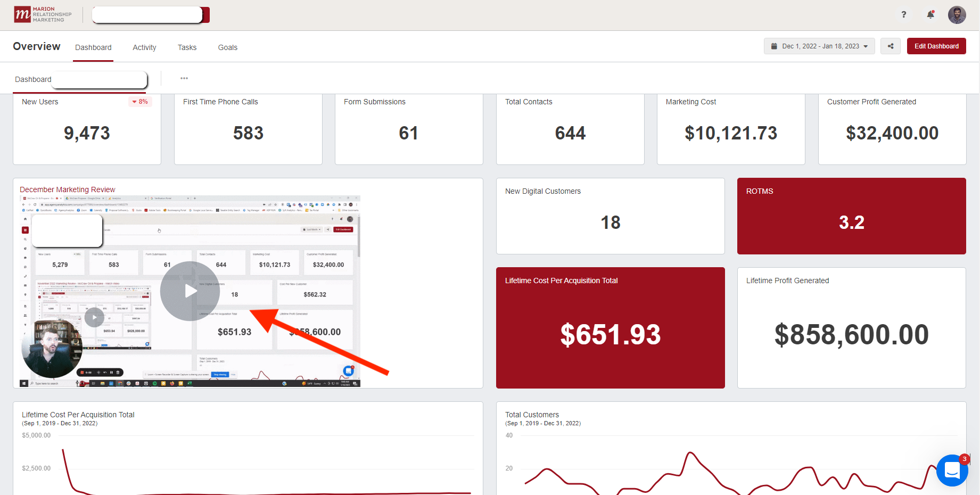Switch to the Activity tab
Viewport: 980px width, 495px height.
tap(144, 47)
